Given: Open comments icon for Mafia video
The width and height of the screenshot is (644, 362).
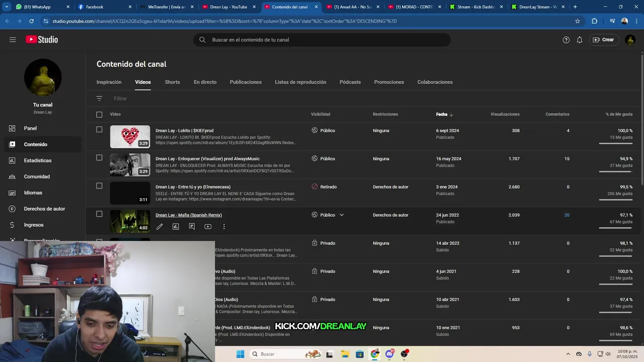Looking at the screenshot, I should (x=192, y=227).
